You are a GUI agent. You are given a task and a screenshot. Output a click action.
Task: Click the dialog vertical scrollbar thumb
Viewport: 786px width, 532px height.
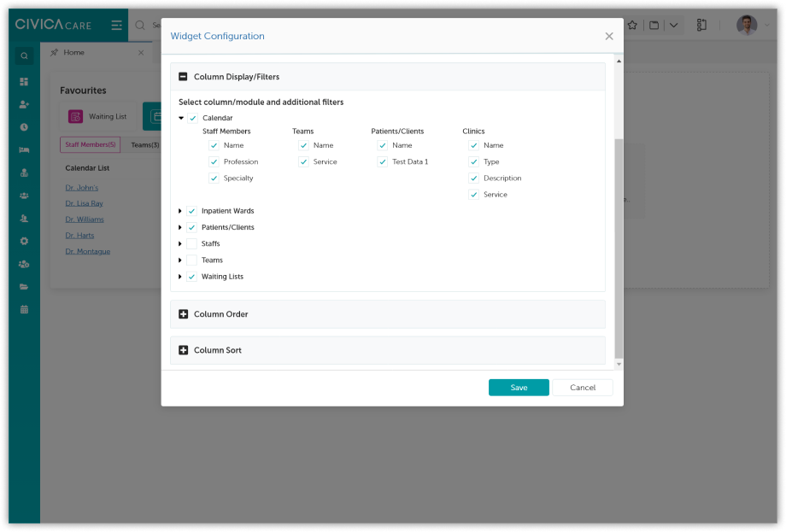pyautogui.click(x=619, y=249)
